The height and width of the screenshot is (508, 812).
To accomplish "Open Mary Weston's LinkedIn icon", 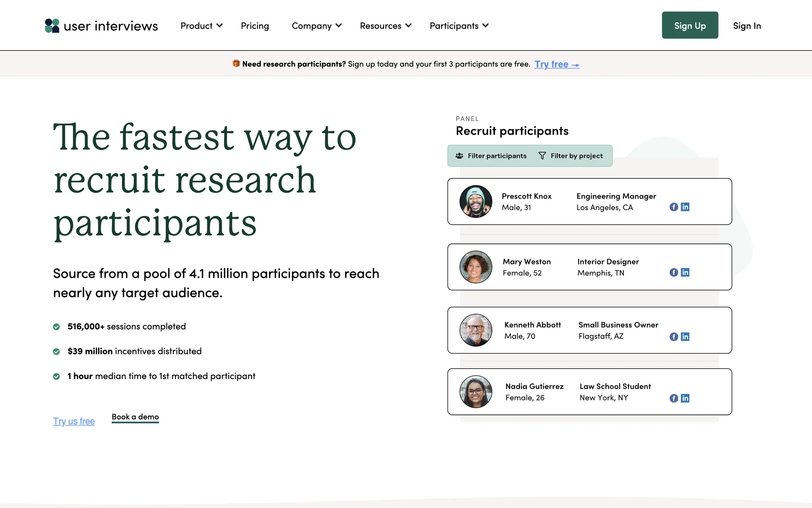I will click(x=685, y=273).
